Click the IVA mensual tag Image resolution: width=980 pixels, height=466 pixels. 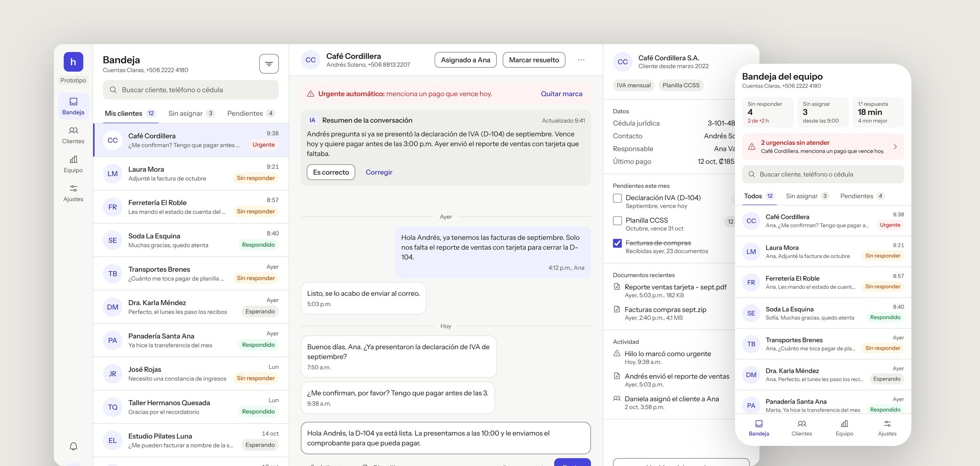pyautogui.click(x=634, y=85)
